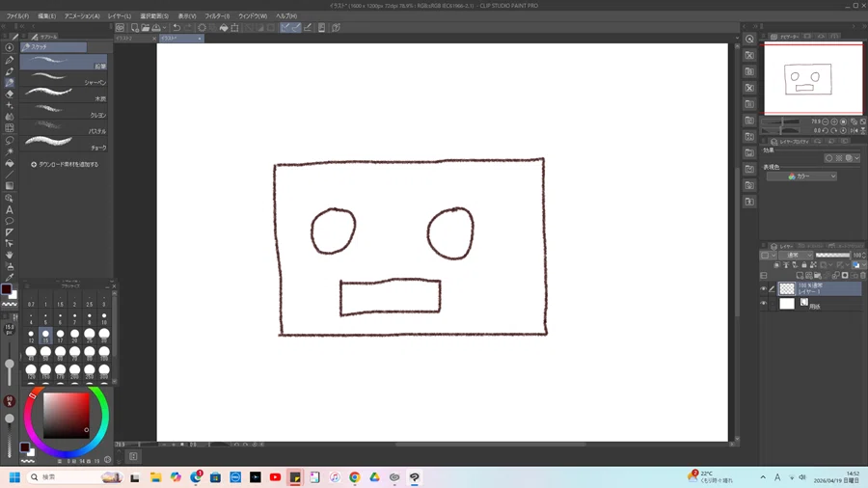Toggle Snap to Grid
Screen dimensions: 868x488
tap(308, 28)
